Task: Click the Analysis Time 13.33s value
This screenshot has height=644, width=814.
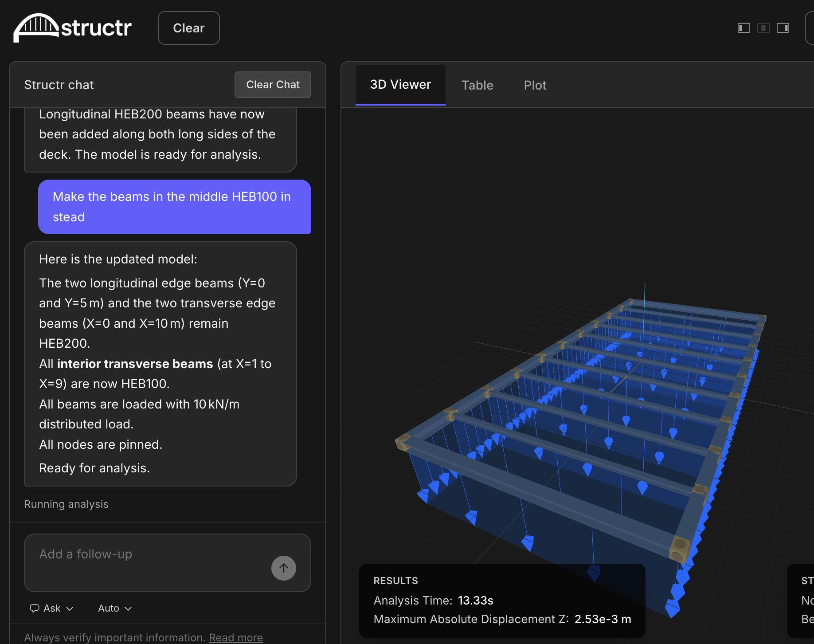Action: [475, 601]
